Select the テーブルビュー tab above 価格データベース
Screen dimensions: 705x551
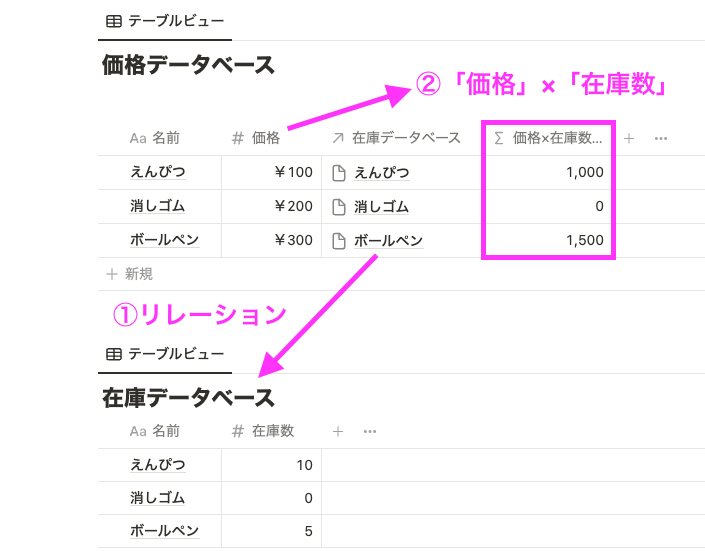(x=165, y=21)
